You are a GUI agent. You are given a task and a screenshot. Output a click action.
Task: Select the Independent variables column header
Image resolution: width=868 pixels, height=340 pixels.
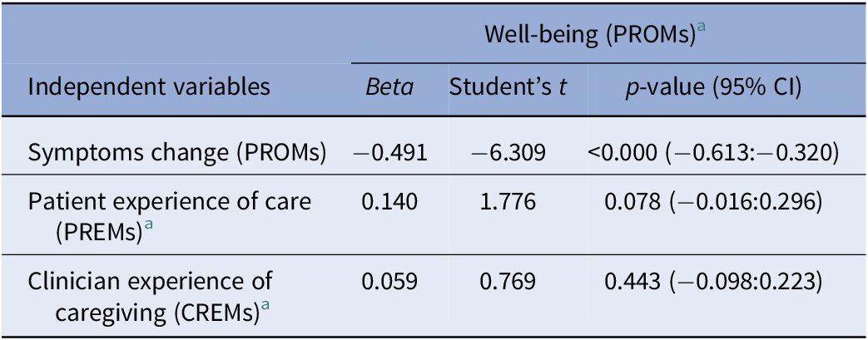click(150, 86)
